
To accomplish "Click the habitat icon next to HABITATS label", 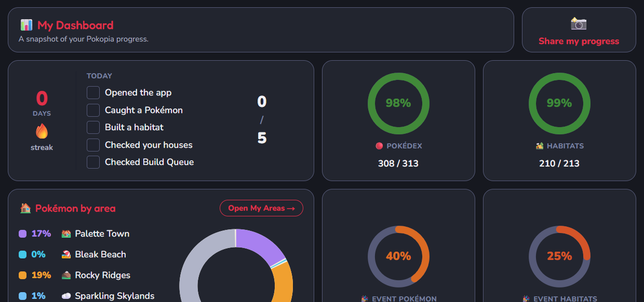I will coord(540,146).
